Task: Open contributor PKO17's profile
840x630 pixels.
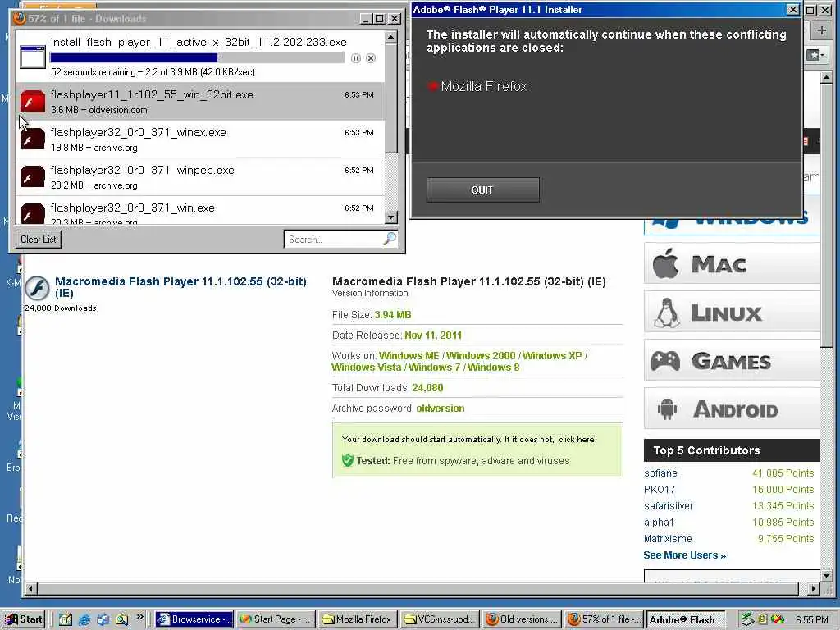Action: tap(660, 490)
